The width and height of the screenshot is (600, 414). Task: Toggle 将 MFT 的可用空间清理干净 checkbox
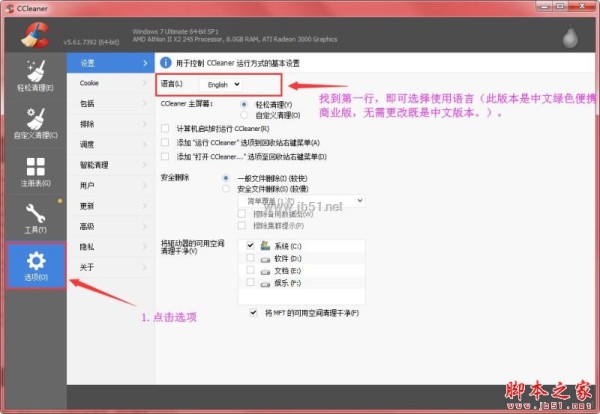point(253,313)
